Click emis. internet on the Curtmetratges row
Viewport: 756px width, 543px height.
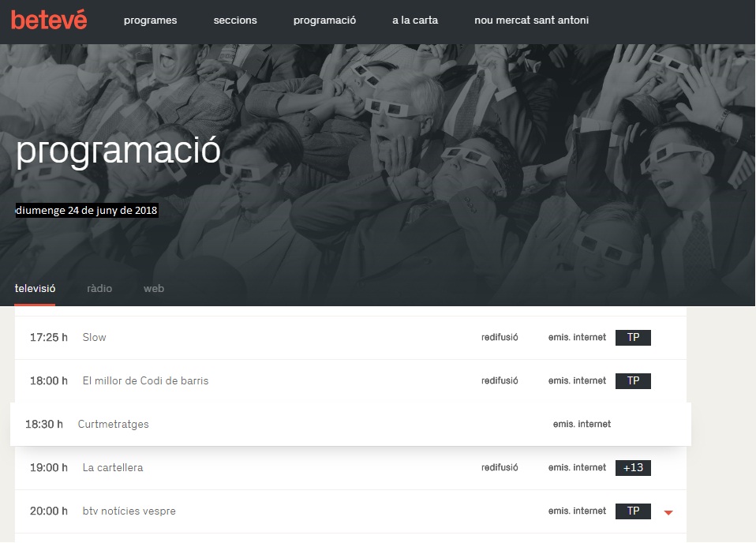582,424
